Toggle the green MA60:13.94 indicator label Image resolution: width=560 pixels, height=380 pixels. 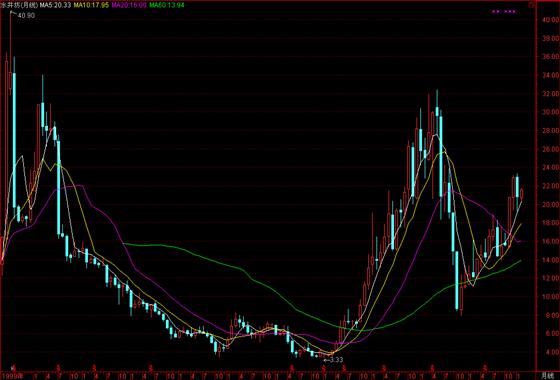(x=167, y=5)
